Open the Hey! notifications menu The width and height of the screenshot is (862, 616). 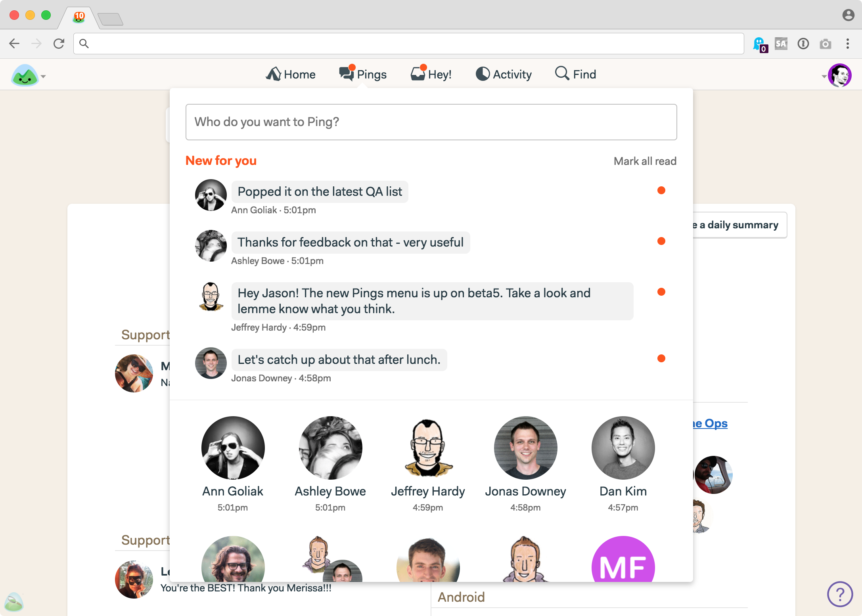pyautogui.click(x=431, y=74)
